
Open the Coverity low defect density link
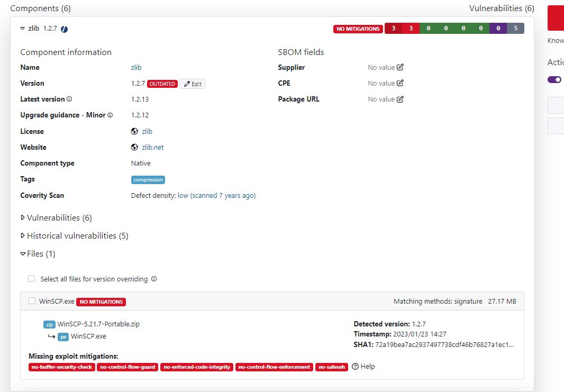click(216, 196)
